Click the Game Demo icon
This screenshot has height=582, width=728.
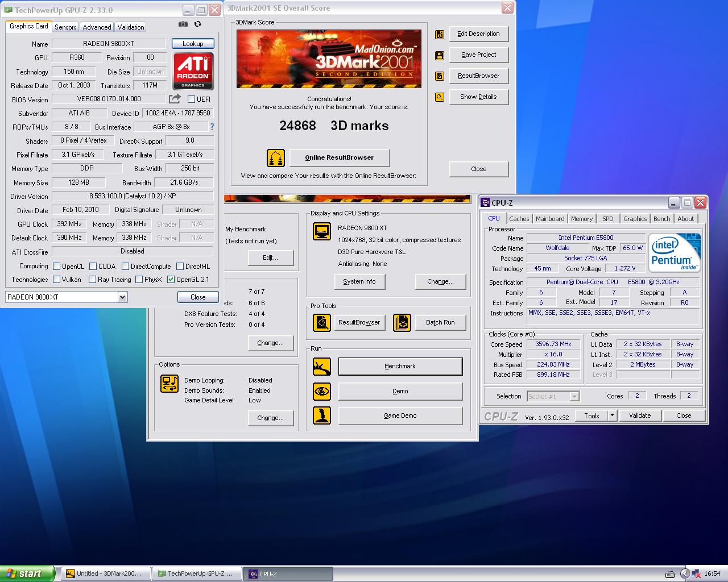pos(322,415)
